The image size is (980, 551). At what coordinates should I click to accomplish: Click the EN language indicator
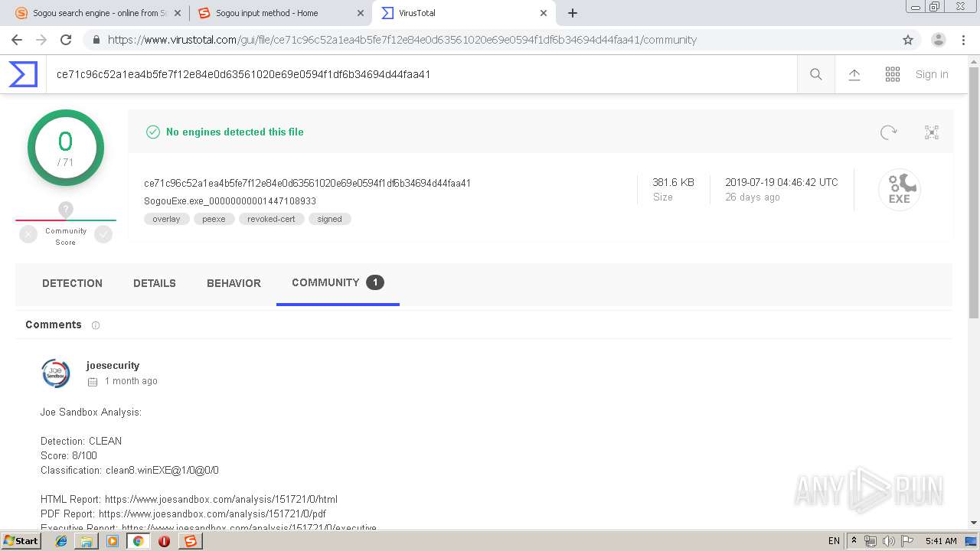coord(834,541)
